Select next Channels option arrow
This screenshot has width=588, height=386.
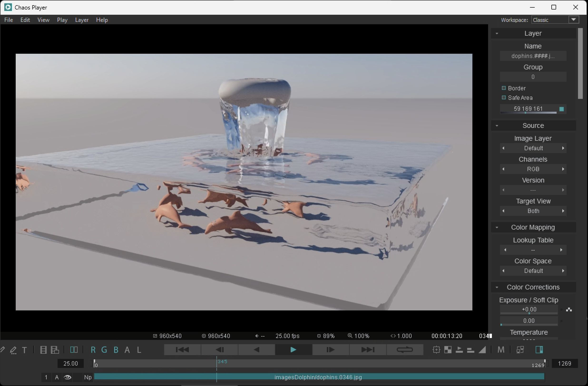click(x=563, y=169)
